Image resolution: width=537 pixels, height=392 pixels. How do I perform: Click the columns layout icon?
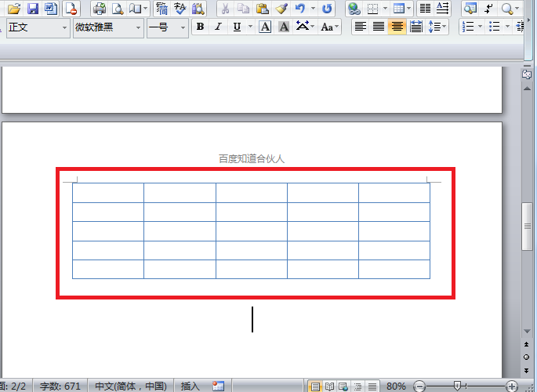click(x=425, y=8)
